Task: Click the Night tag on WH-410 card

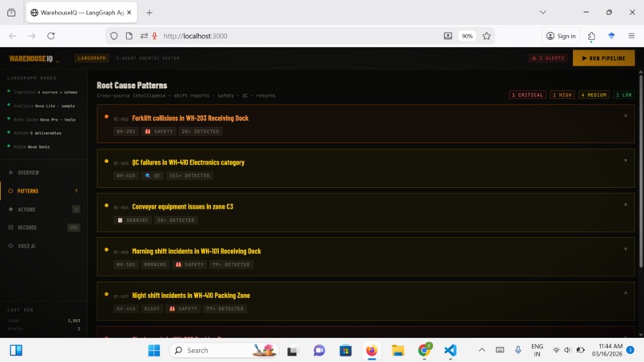Action: (152, 309)
